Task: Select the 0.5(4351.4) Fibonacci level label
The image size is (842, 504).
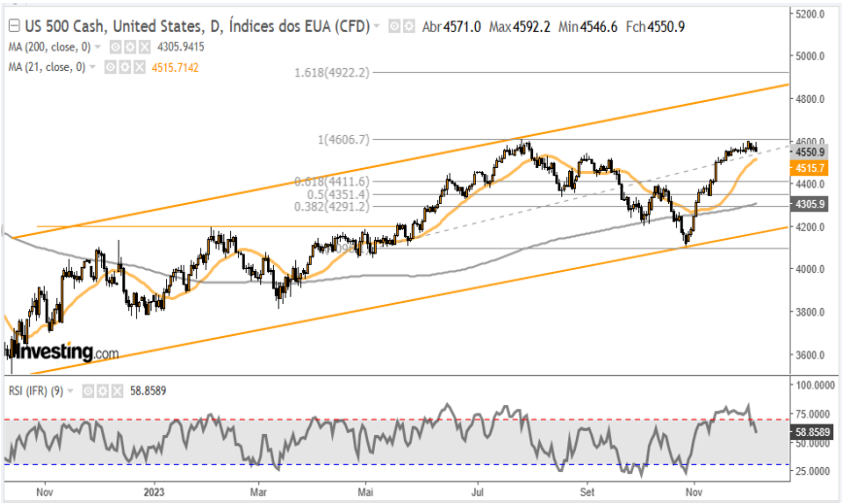Action: tap(338, 194)
